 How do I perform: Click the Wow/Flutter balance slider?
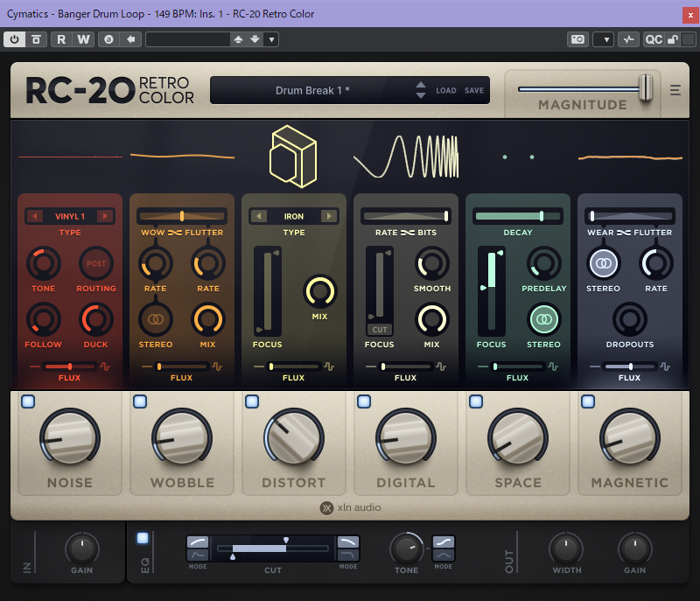pos(182,216)
